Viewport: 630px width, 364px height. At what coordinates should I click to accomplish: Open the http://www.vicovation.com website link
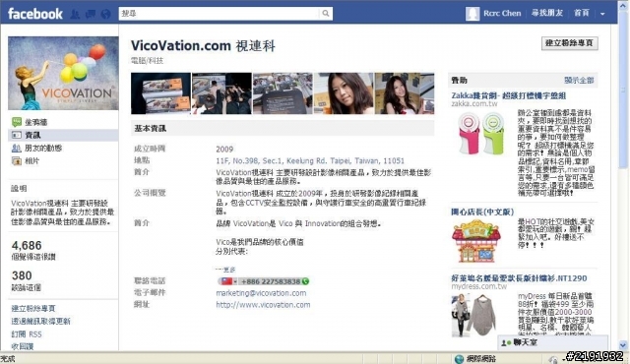click(x=263, y=305)
